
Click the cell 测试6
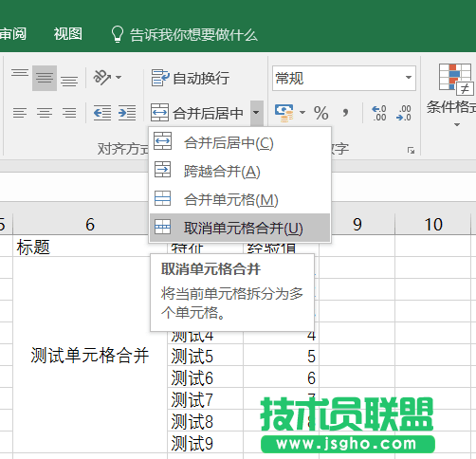(x=205, y=377)
